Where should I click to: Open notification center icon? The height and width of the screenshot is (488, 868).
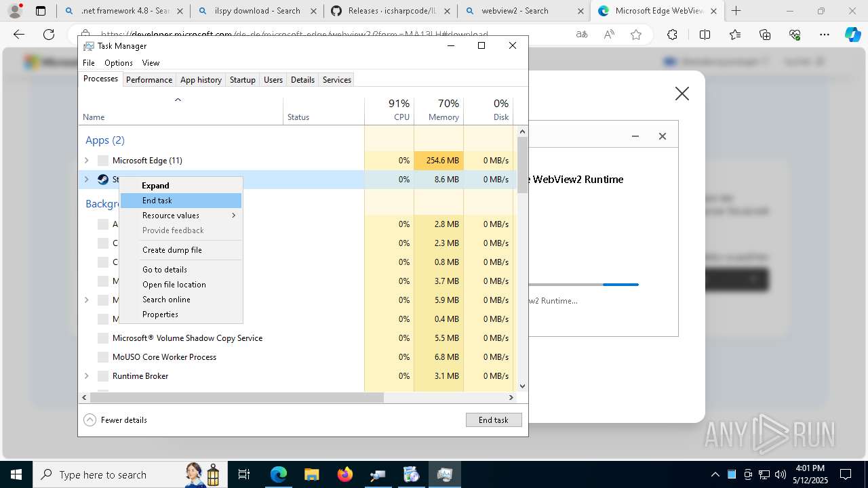pyautogui.click(x=846, y=474)
